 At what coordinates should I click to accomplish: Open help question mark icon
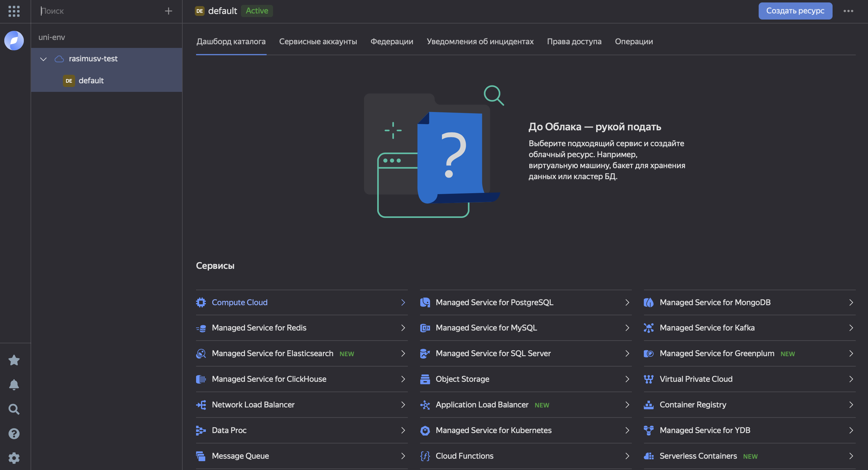click(x=14, y=434)
